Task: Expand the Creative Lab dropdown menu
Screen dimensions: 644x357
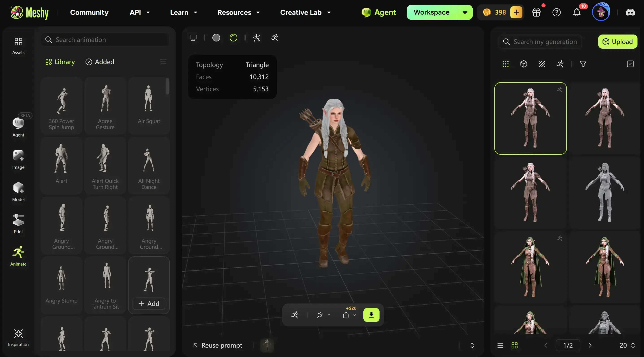Action: coord(329,12)
